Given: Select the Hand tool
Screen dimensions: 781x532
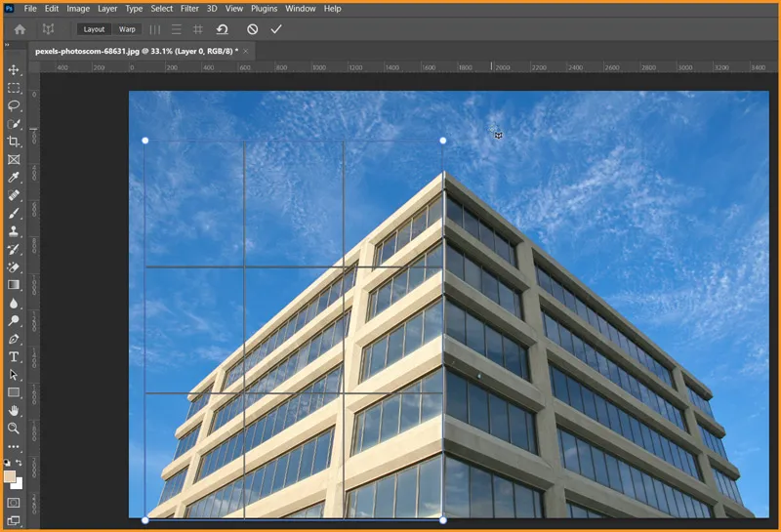Looking at the screenshot, I should [14, 410].
